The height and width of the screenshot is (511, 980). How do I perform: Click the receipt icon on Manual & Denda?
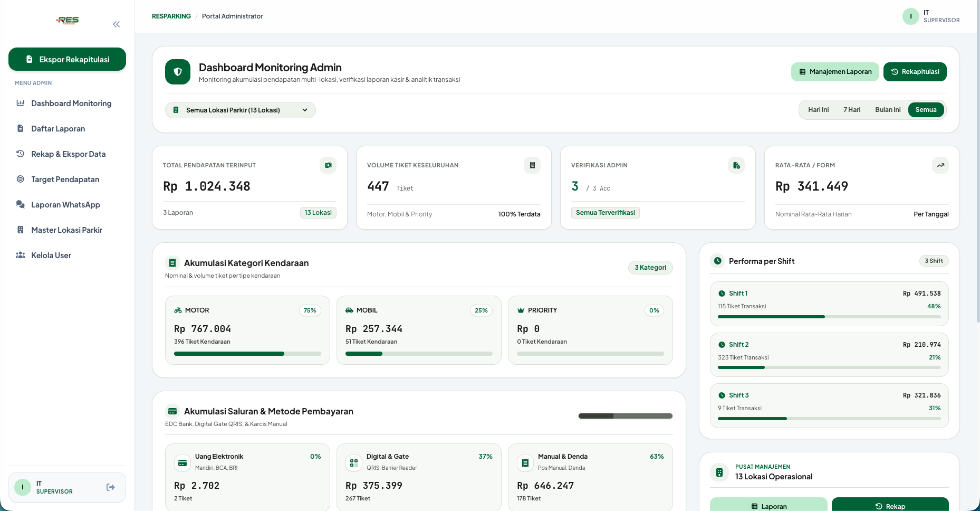tap(525, 463)
